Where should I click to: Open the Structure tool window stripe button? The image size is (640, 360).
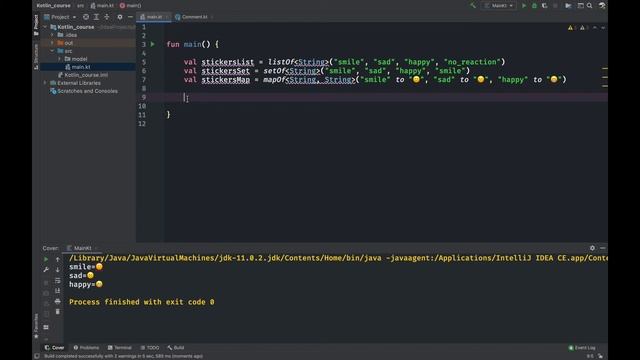(36, 56)
